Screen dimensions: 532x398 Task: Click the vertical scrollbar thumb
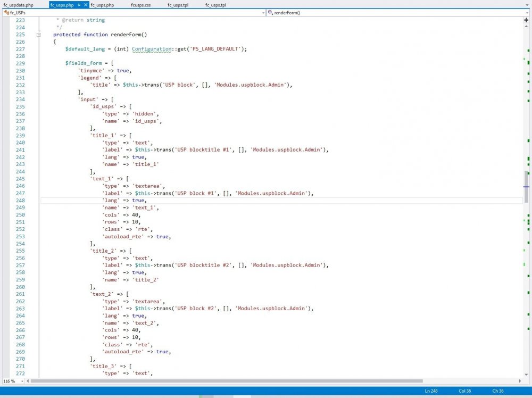pos(526,186)
